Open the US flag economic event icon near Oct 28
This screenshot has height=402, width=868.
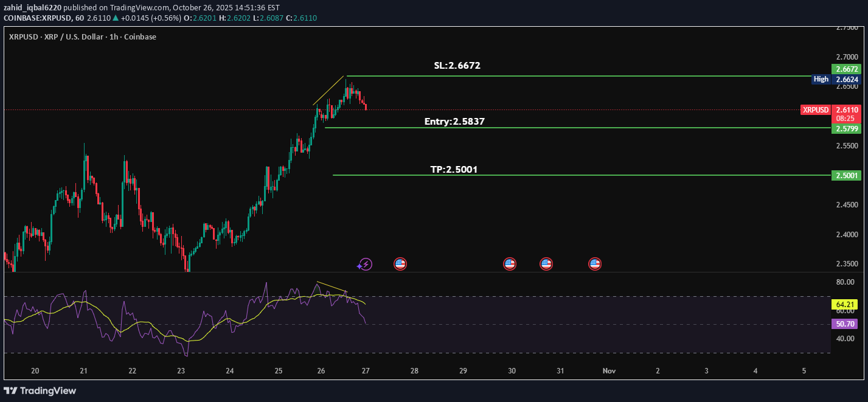[x=400, y=264]
